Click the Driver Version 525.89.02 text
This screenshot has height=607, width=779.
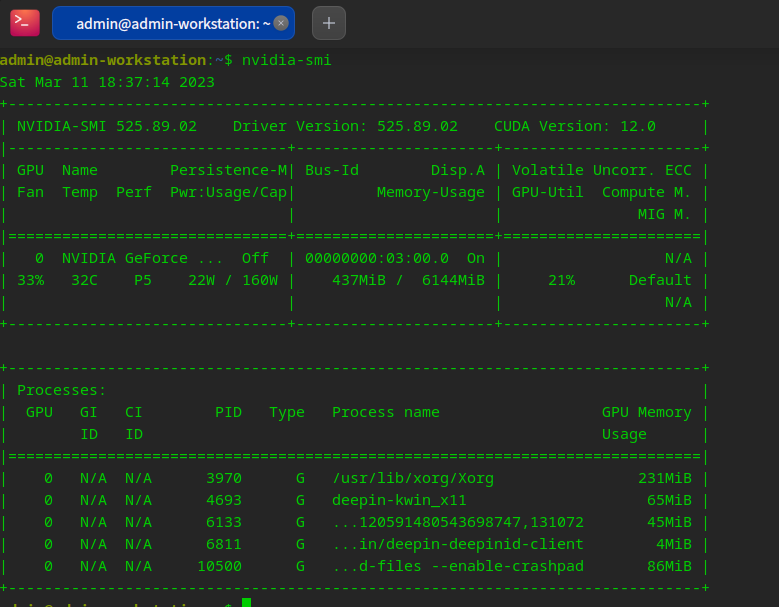(345, 126)
